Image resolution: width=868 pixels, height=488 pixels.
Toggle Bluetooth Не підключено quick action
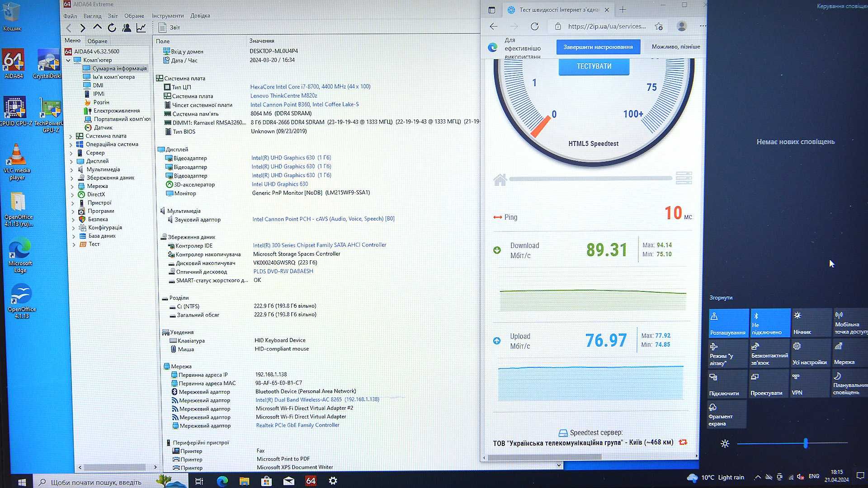770,323
